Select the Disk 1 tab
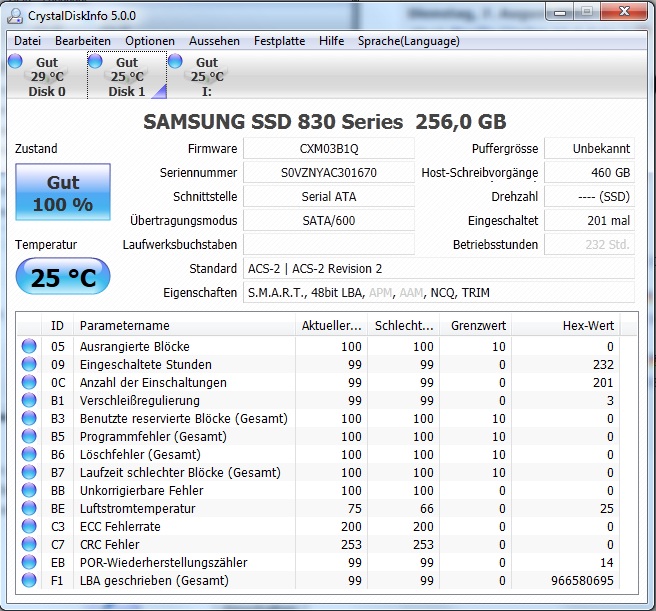Viewport: 656px width, 611px height. (127, 77)
